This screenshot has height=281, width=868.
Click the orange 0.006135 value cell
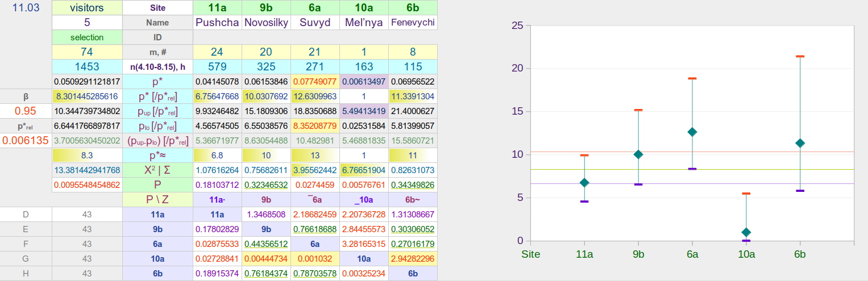(x=26, y=141)
